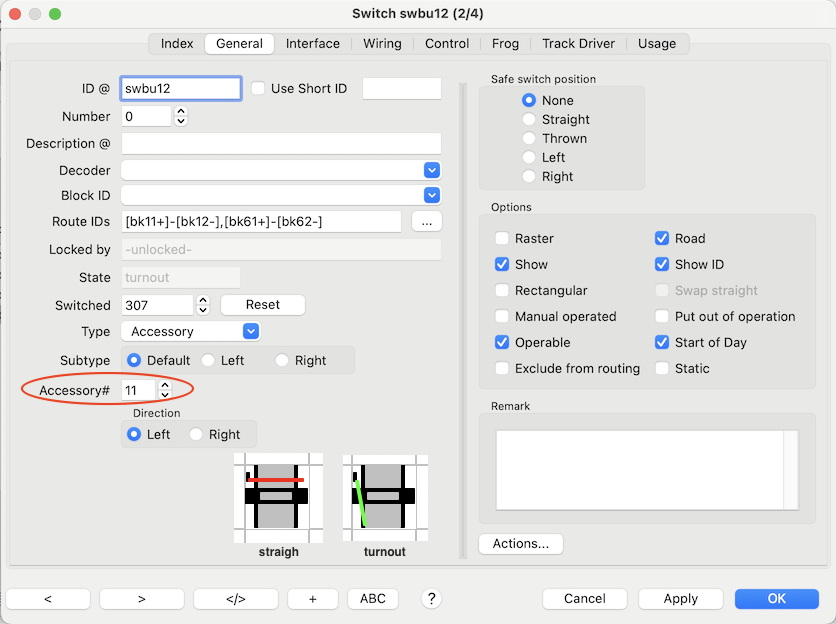This screenshot has width=836, height=624.
Task: Open the Type Accessory dropdown
Action: (x=250, y=332)
